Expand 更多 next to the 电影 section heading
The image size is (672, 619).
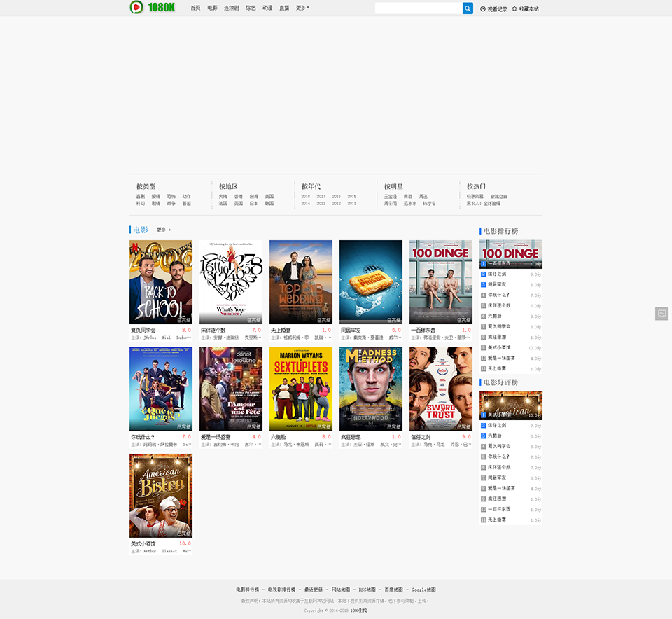163,230
